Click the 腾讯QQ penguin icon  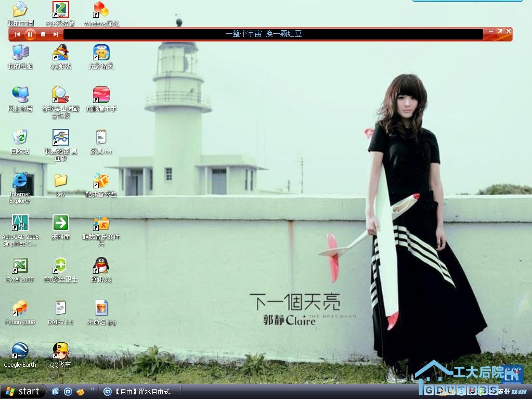coord(101,266)
